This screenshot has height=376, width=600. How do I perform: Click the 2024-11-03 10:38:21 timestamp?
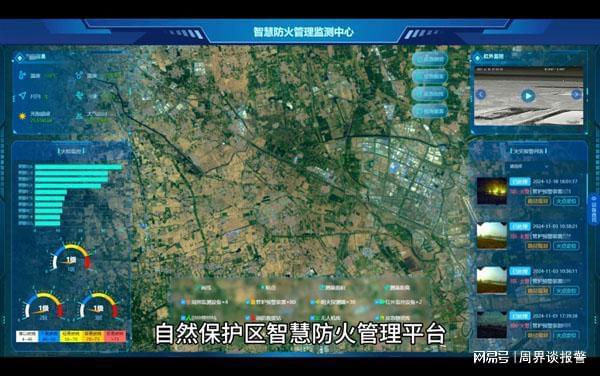coord(555,226)
